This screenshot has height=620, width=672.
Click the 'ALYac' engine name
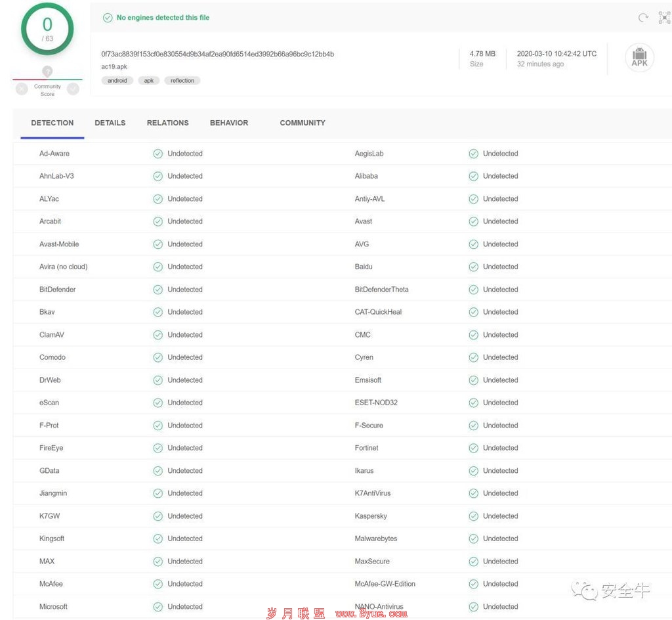point(49,199)
